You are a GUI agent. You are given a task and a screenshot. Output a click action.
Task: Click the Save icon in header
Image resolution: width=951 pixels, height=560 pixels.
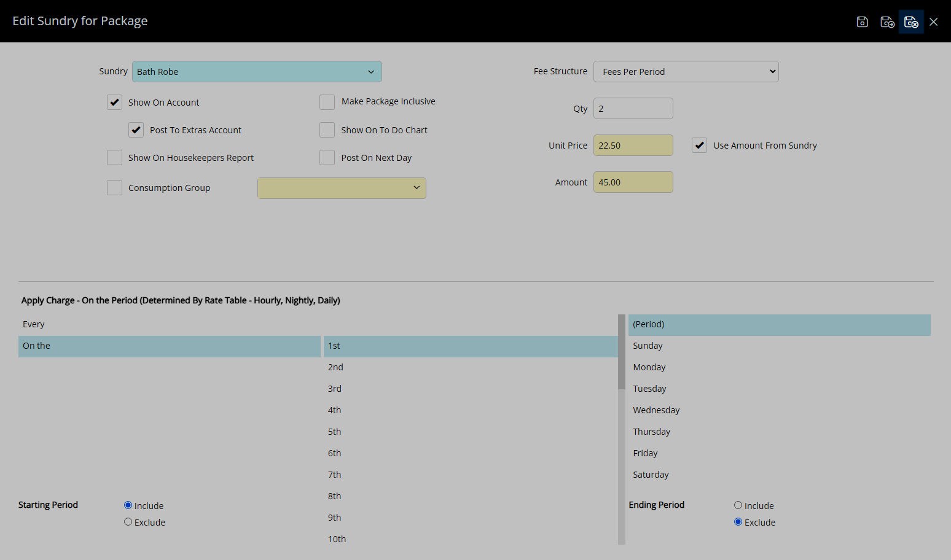862,21
